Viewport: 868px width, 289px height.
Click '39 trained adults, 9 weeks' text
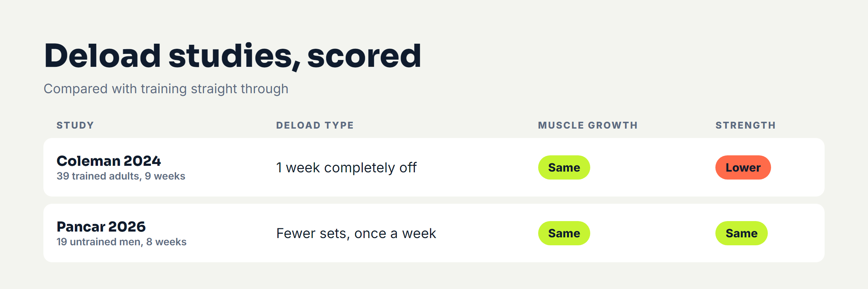121,176
